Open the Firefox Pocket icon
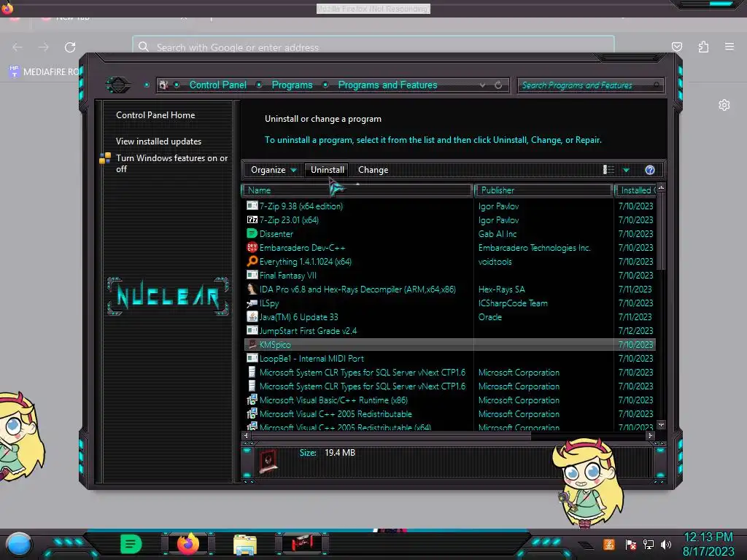This screenshot has width=747, height=560. (x=676, y=47)
